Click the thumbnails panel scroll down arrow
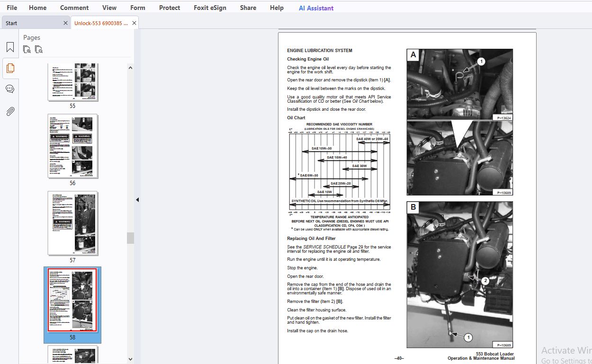Viewport: 592px width, 364px height. tap(130, 359)
